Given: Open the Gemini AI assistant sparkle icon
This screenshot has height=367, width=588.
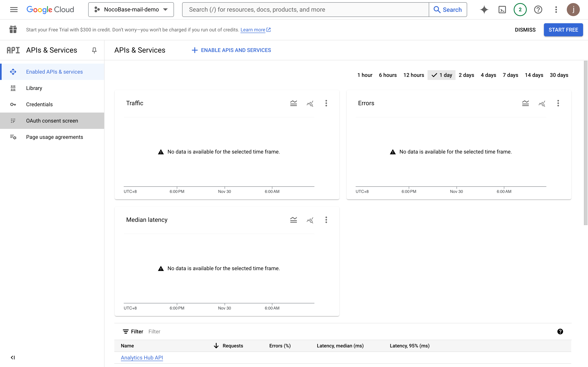Looking at the screenshot, I should coord(484,10).
